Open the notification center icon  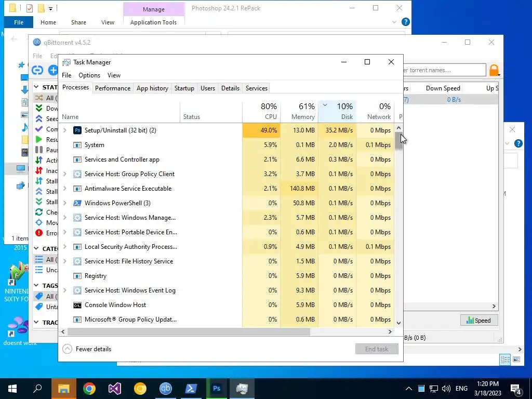tap(516, 389)
